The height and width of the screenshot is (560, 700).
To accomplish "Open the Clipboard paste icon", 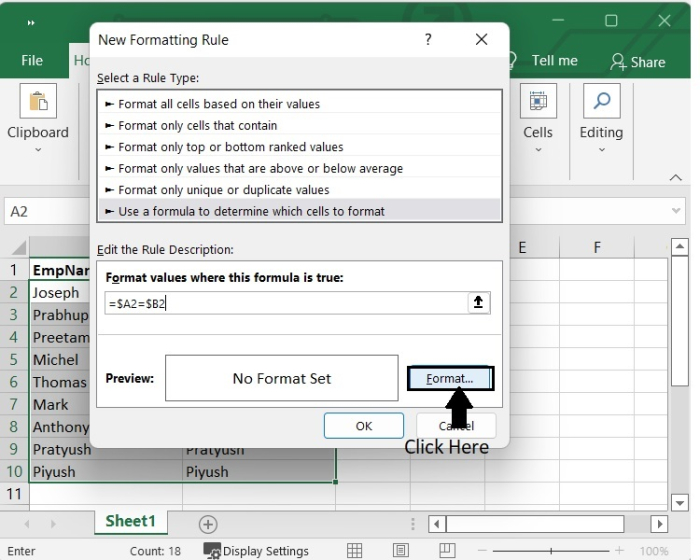I will coord(38,102).
